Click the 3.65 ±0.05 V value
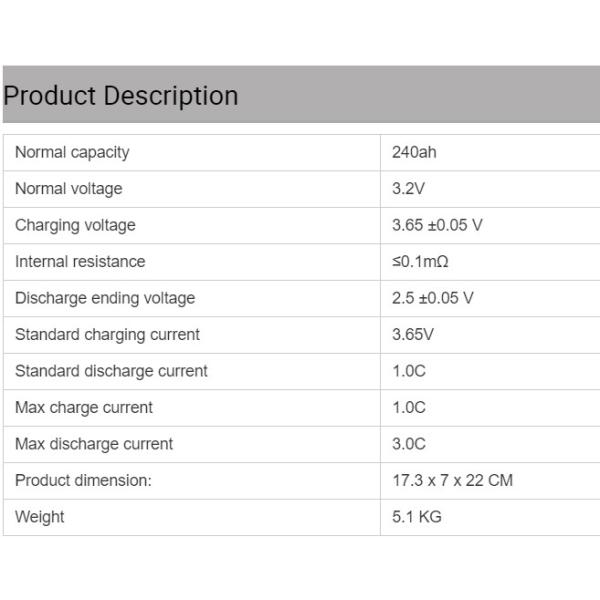Screen dimensions: 600x600 [x=437, y=225]
